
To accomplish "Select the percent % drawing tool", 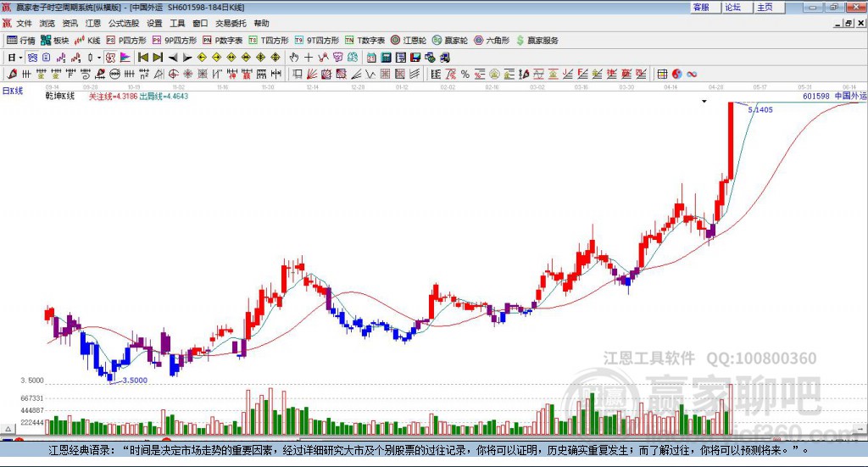I will tap(465, 74).
